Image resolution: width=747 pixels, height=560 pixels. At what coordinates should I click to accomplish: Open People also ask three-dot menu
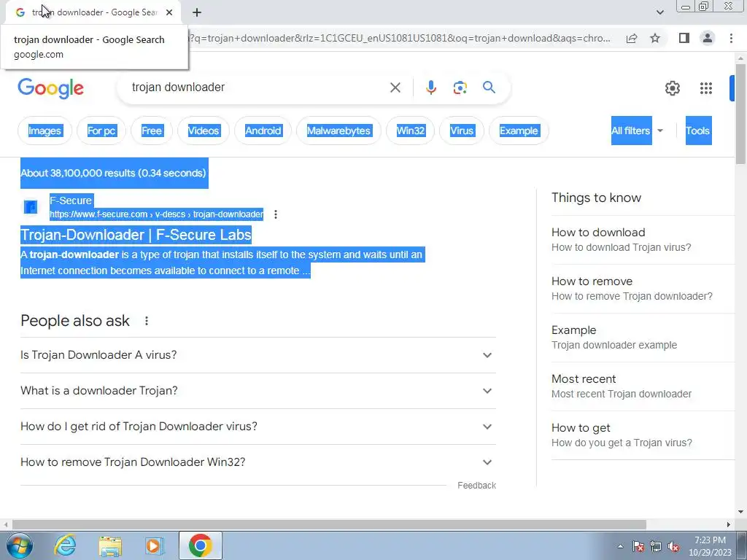[146, 321]
